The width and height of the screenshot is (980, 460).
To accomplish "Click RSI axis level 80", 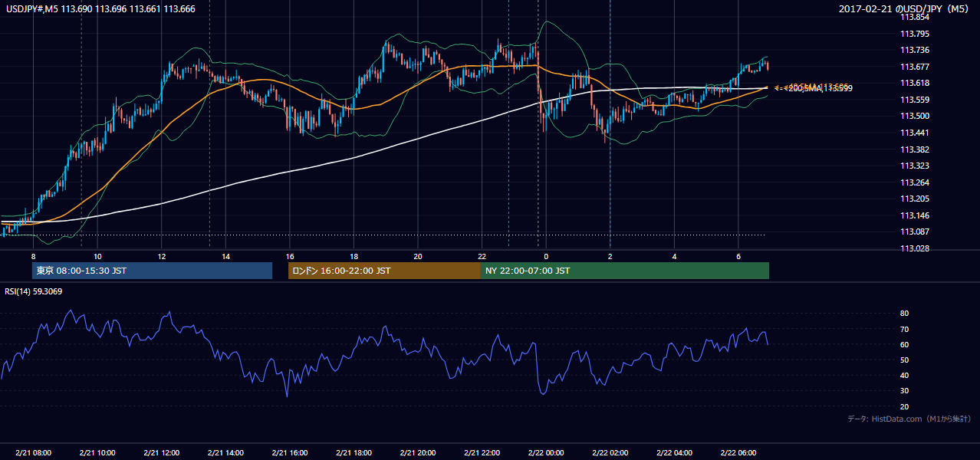I will click(904, 314).
